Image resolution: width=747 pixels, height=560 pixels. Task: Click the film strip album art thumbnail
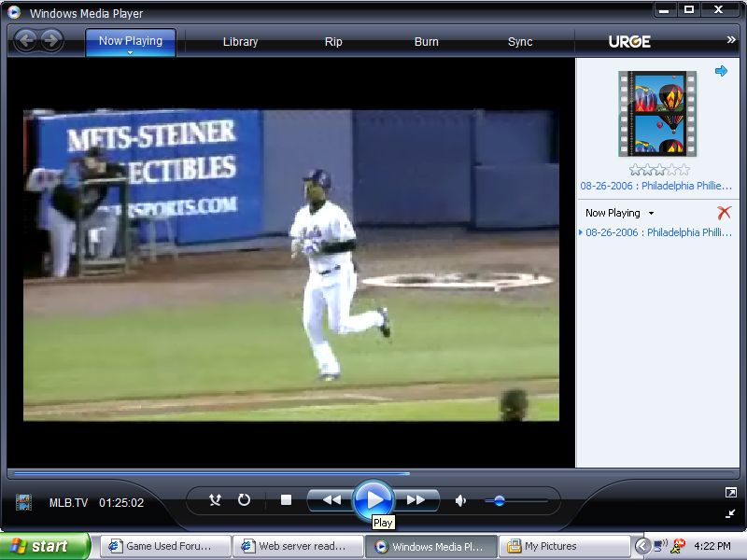pyautogui.click(x=657, y=113)
